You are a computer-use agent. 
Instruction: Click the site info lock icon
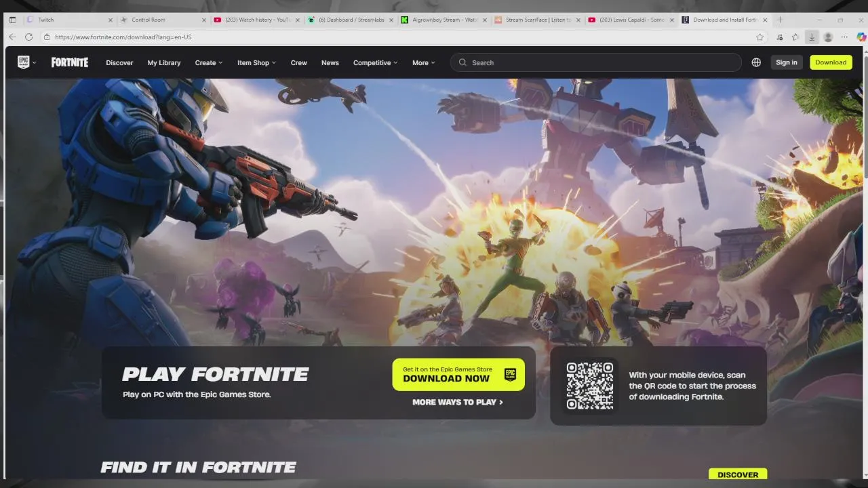pyautogui.click(x=47, y=37)
